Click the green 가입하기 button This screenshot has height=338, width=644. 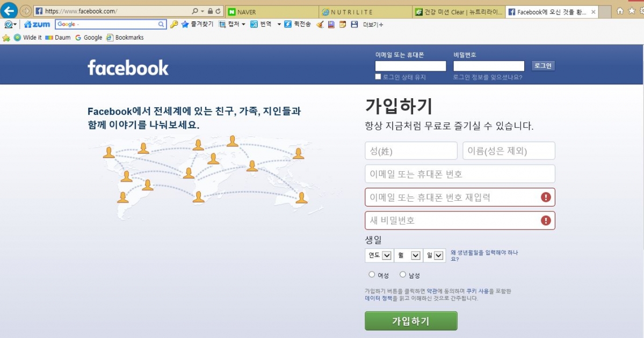click(x=411, y=321)
